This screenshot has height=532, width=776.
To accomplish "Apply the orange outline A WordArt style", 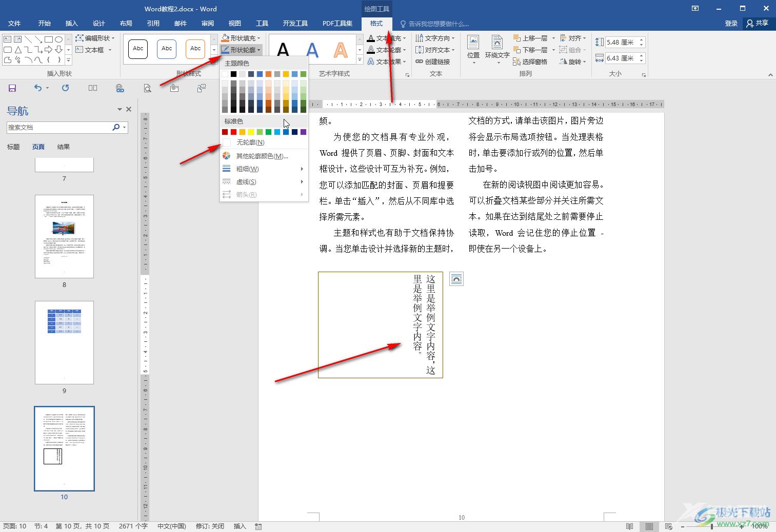I will click(341, 50).
